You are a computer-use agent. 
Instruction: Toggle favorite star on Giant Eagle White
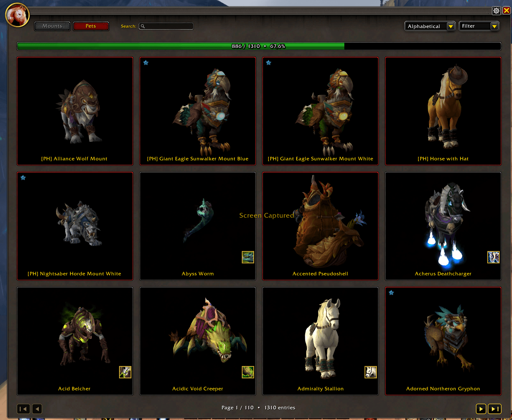click(269, 63)
